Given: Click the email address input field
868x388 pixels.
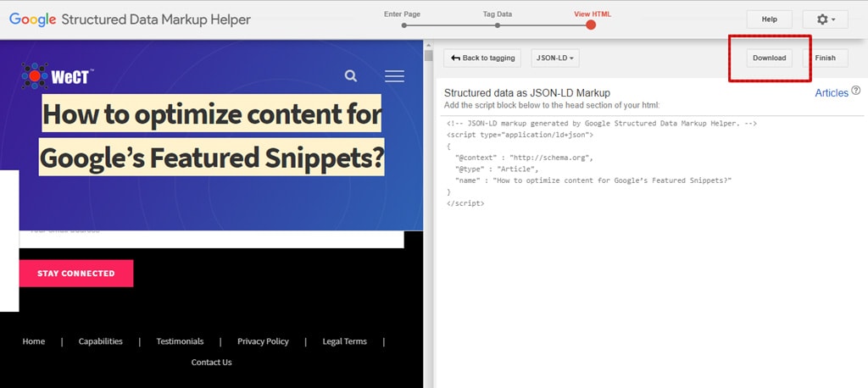Looking at the screenshot, I should (x=211, y=239).
